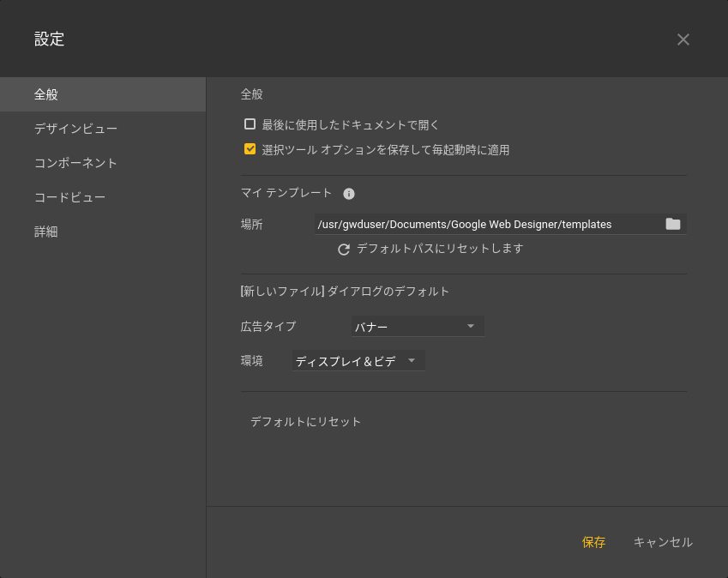Click [新しいファイル] ダイアログのデフォルト heading

click(345, 292)
